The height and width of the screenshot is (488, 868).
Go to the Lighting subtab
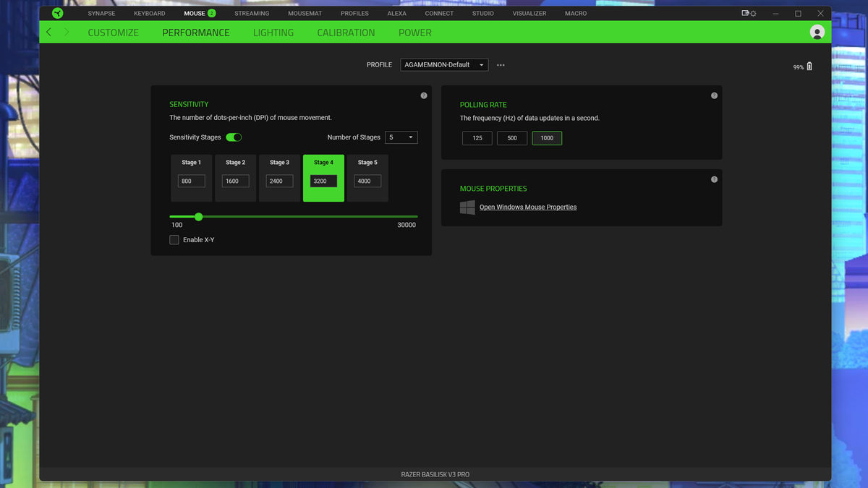coord(273,33)
